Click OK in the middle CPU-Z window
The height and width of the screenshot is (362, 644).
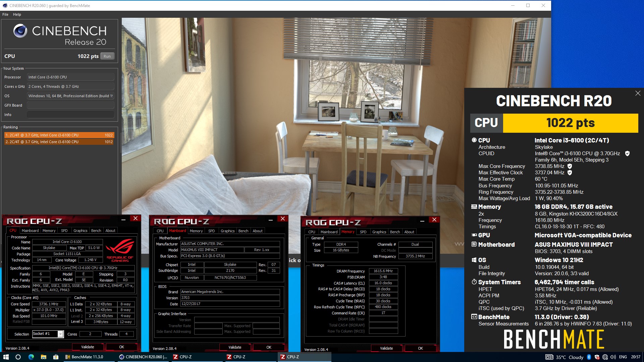coord(269,347)
